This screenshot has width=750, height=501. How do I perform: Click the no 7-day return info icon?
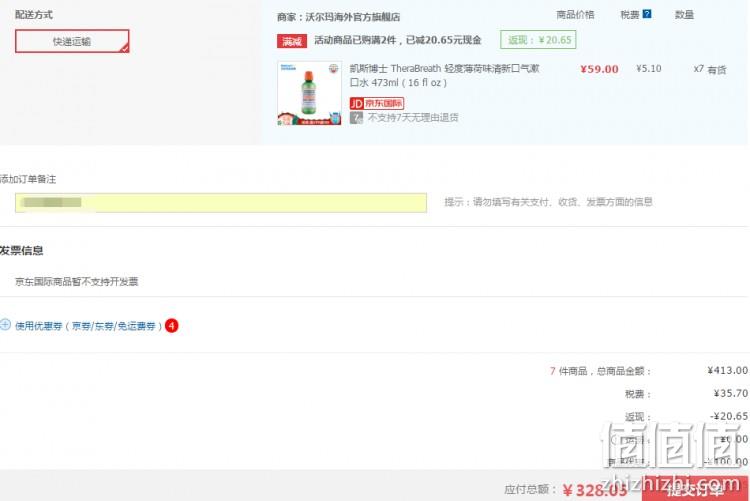click(x=356, y=118)
